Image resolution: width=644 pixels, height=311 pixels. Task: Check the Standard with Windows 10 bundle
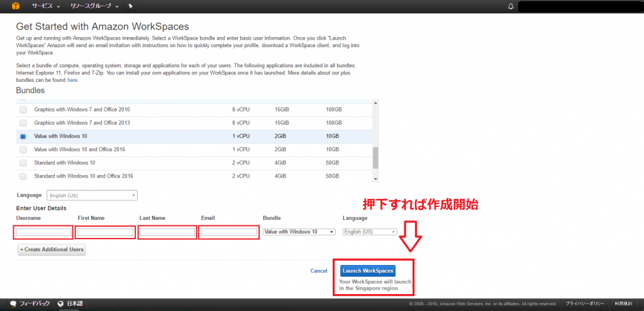point(23,163)
